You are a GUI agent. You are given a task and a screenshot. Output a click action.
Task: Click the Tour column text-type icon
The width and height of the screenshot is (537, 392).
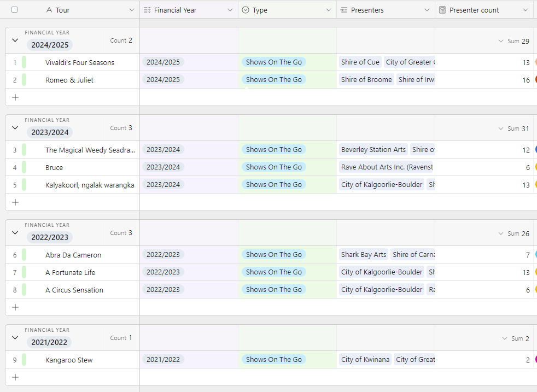point(49,10)
